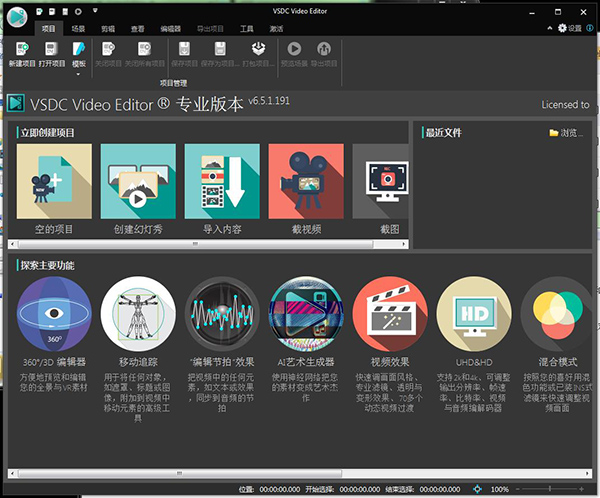Click the 结束选择 time value
This screenshot has height=498, width=600.
coord(440,489)
